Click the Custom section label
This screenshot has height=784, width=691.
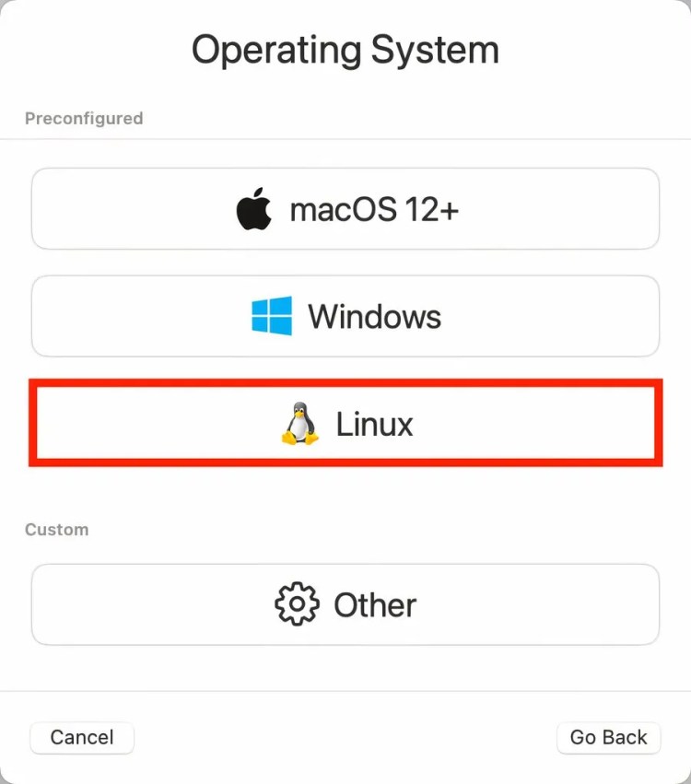pos(57,530)
